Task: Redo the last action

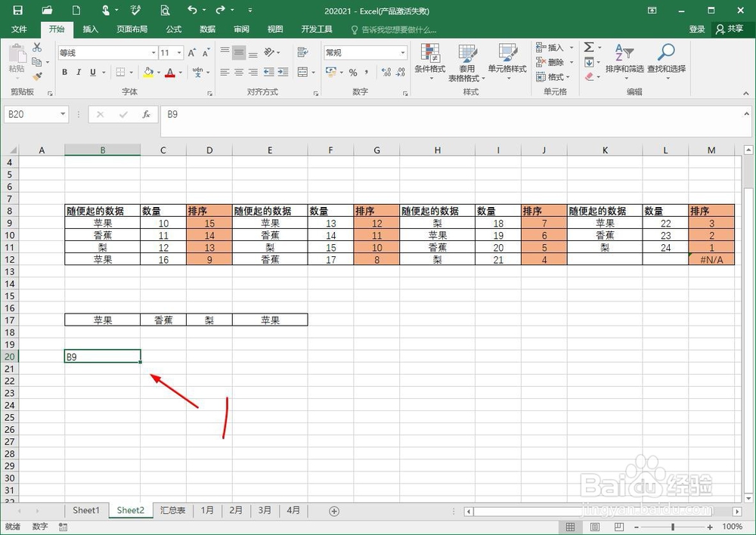Action: 220,10
